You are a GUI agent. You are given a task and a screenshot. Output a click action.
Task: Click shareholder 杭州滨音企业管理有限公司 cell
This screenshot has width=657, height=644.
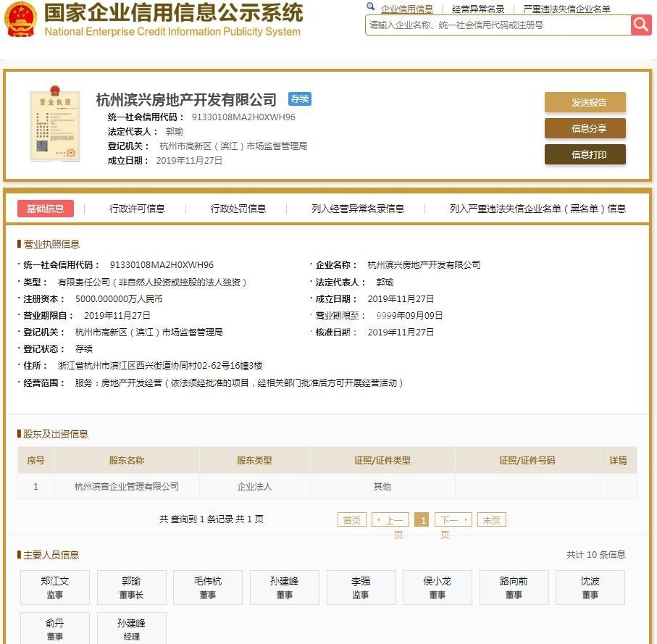pyautogui.click(x=127, y=486)
